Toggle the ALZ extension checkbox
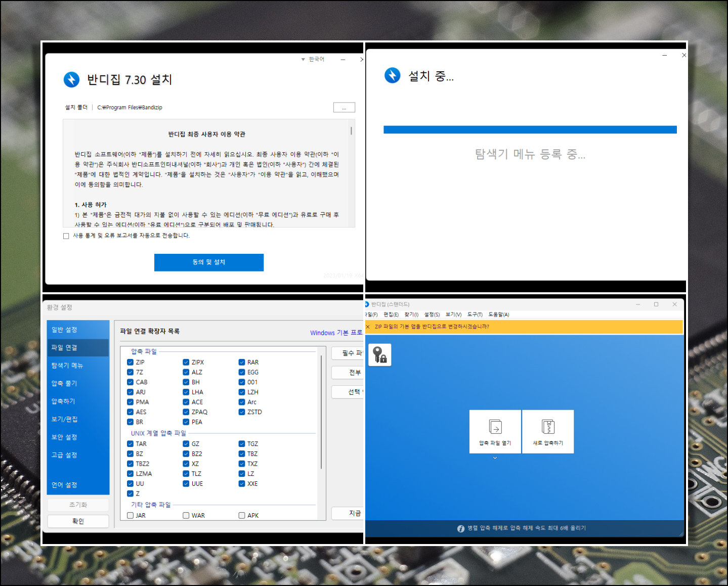Viewport: 728px width, 586px height. [186, 372]
